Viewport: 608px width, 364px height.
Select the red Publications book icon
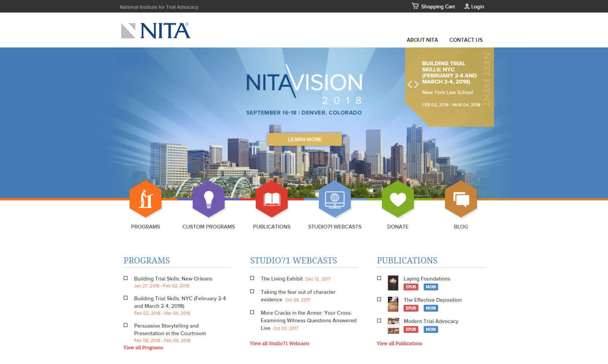pyautogui.click(x=272, y=199)
